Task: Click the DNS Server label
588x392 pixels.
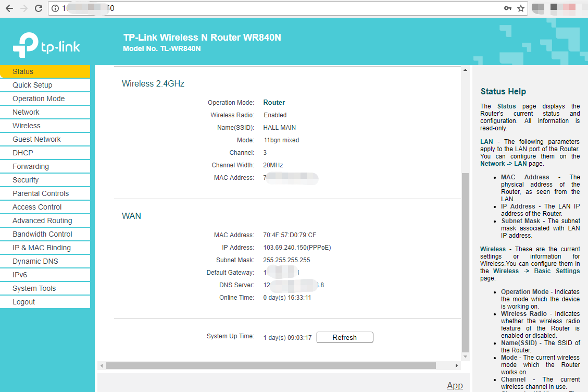Action: click(x=236, y=285)
